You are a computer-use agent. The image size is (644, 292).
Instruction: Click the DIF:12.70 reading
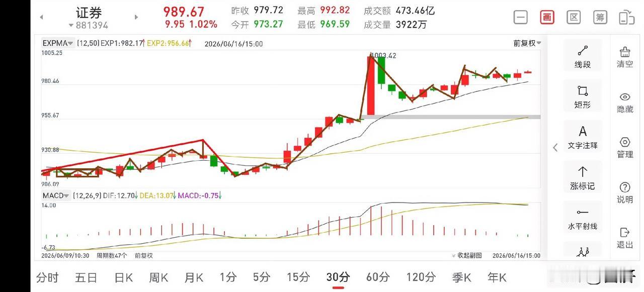pos(119,196)
